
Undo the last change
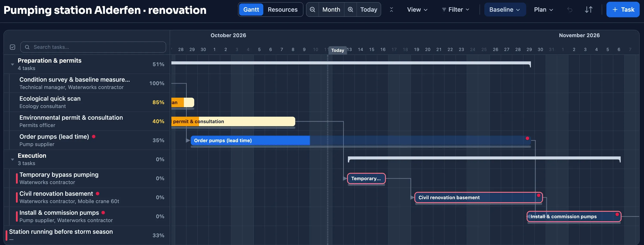[570, 10]
